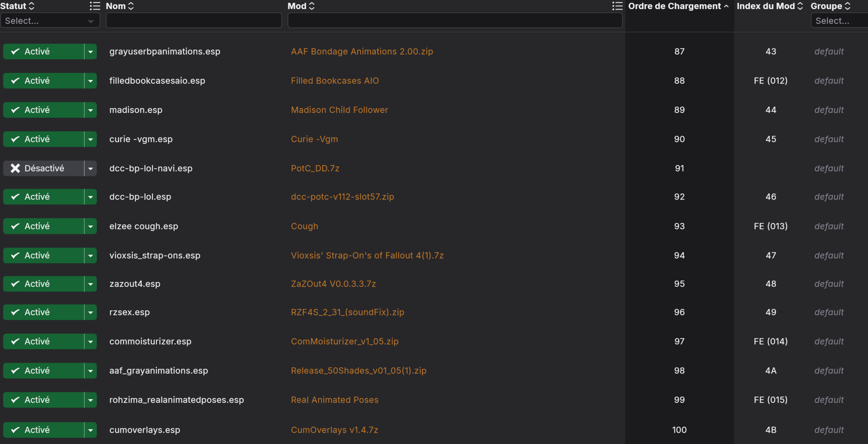Open status dropdown arrow for cumoverlays.esp
Viewport: 868px width, 444px height.
tap(90, 430)
